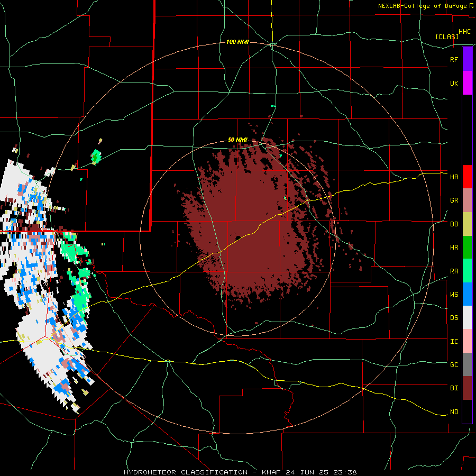Click the [CLAS] units label
The height and width of the screenshot is (476, 476).
coord(447,36)
